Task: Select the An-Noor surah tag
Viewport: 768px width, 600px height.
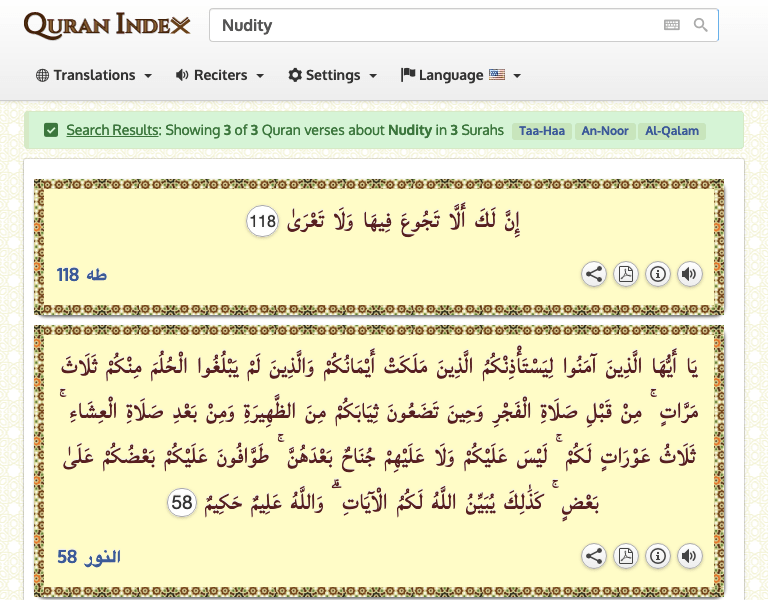Action: pyautogui.click(x=604, y=131)
